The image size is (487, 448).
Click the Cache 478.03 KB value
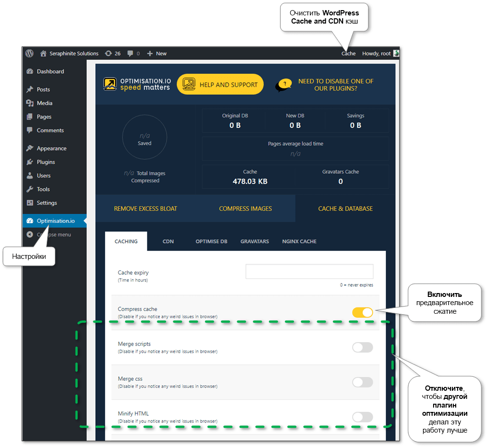coord(250,181)
